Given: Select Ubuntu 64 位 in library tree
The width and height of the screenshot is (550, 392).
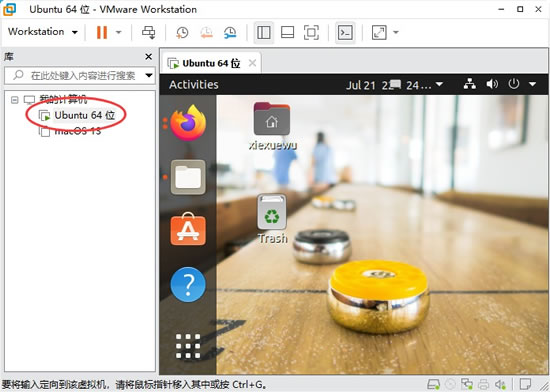Looking at the screenshot, I should (x=85, y=115).
